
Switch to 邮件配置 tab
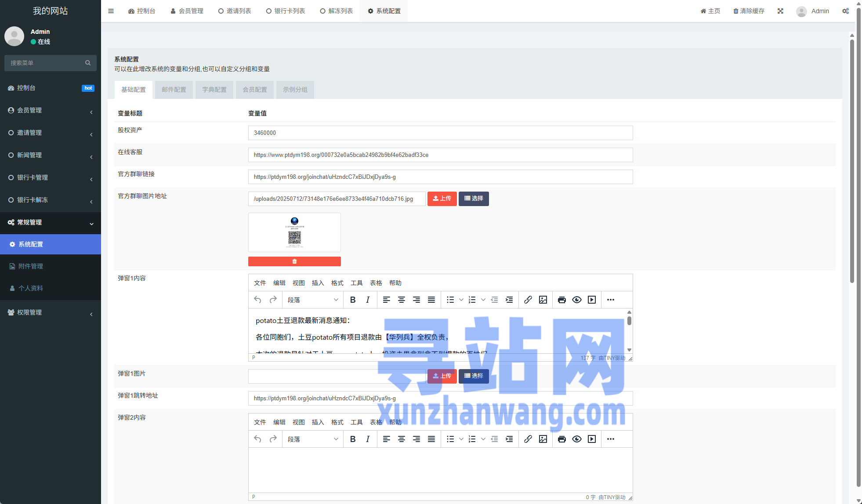(174, 90)
